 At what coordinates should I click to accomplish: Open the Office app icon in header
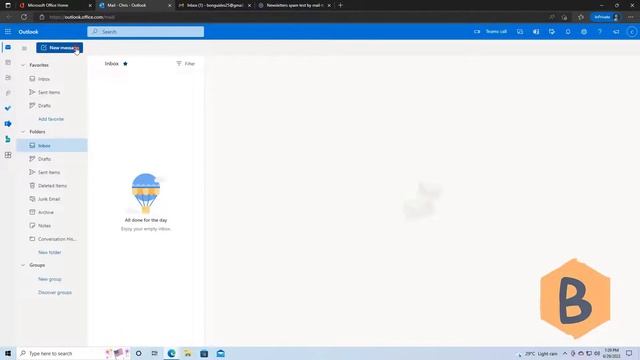tap(536, 31)
